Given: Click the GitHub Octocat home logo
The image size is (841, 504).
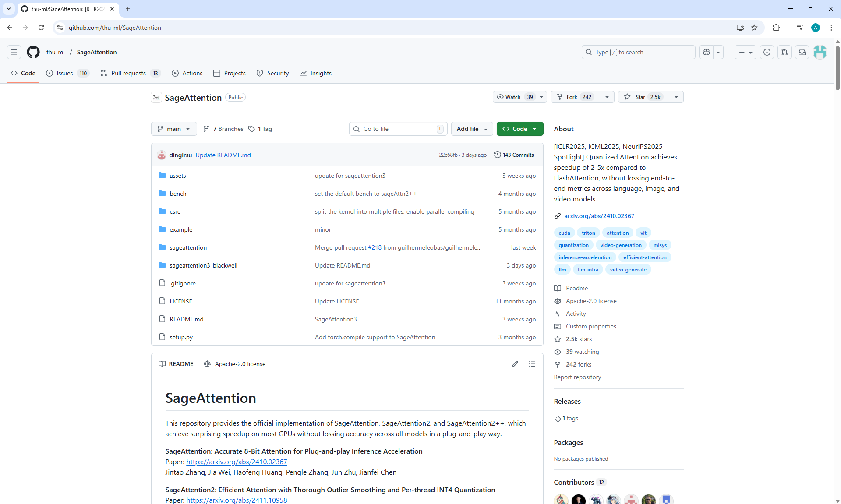Looking at the screenshot, I should (x=33, y=52).
